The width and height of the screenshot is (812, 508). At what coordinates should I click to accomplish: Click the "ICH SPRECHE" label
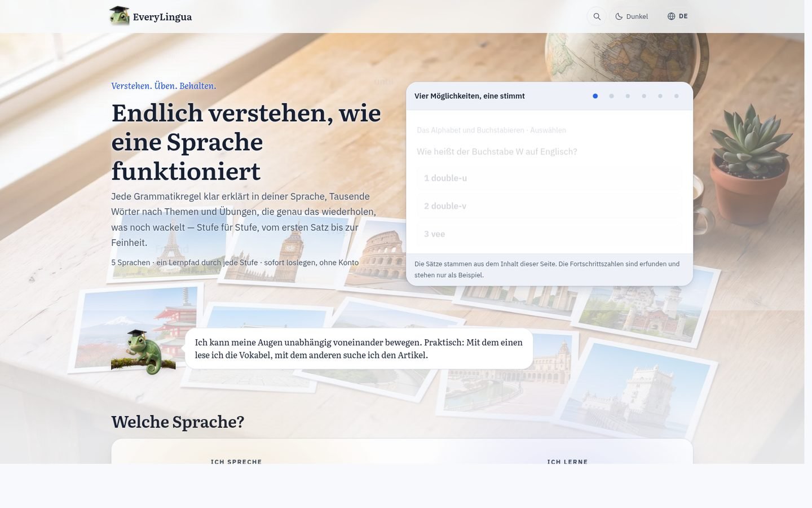coord(236,462)
